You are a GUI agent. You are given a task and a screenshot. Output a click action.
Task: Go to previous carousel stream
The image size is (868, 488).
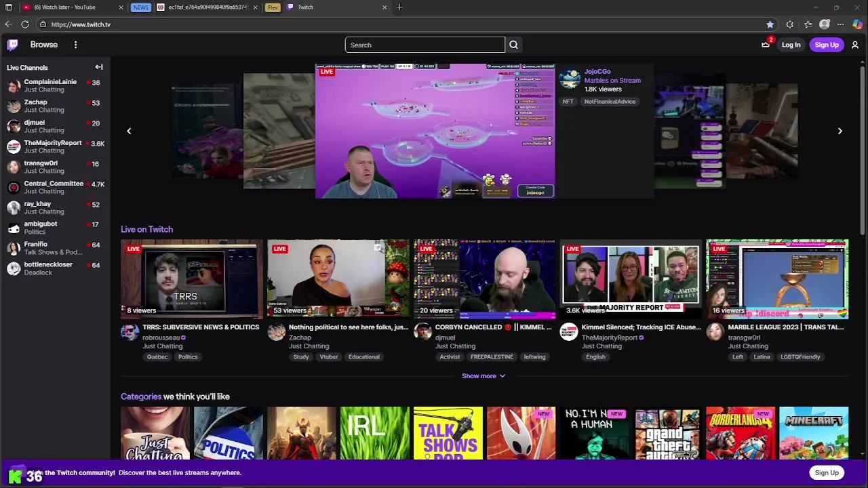click(x=129, y=131)
